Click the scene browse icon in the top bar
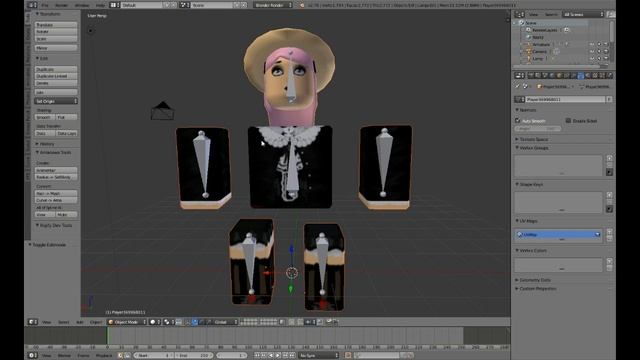 (x=185, y=5)
